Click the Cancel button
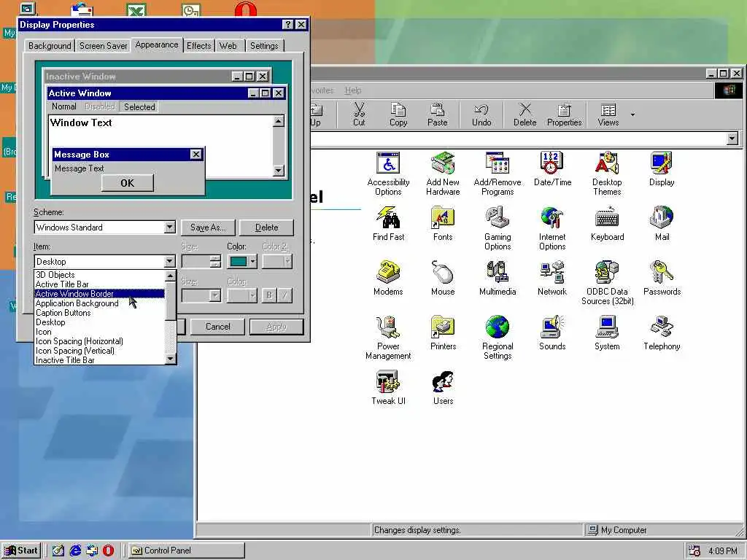747x560 pixels. (x=217, y=327)
